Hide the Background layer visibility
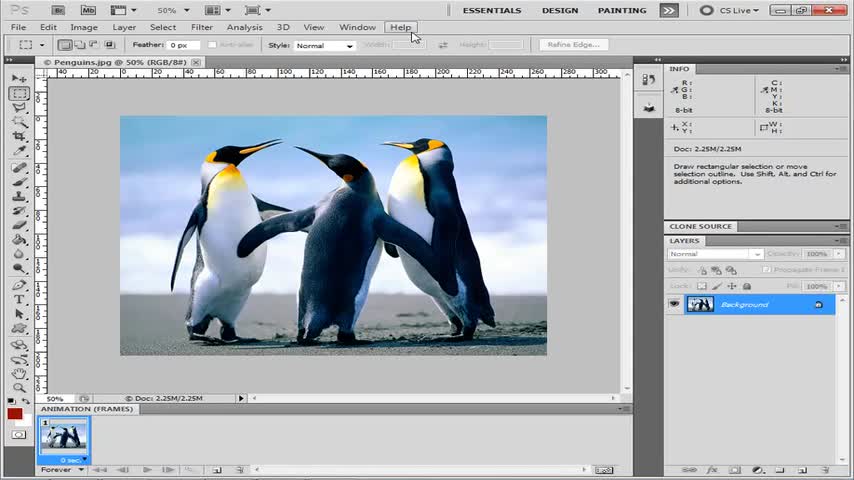Image resolution: width=854 pixels, height=480 pixels. coord(674,304)
